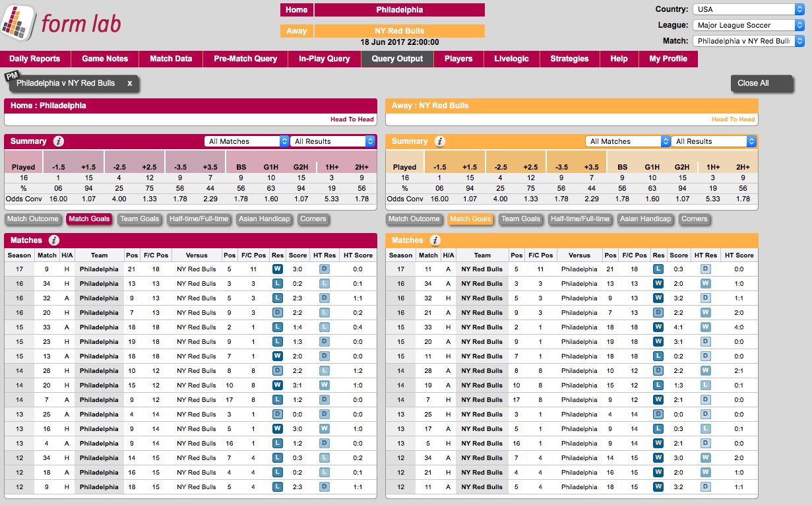Open info icon next to Away Matches
The height and width of the screenshot is (505, 812).
(x=435, y=240)
